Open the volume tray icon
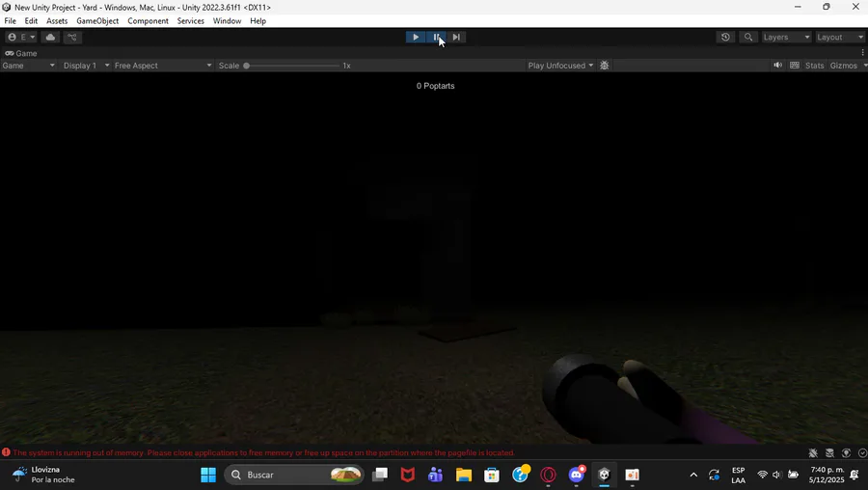This screenshot has width=868, height=490. click(x=776, y=475)
